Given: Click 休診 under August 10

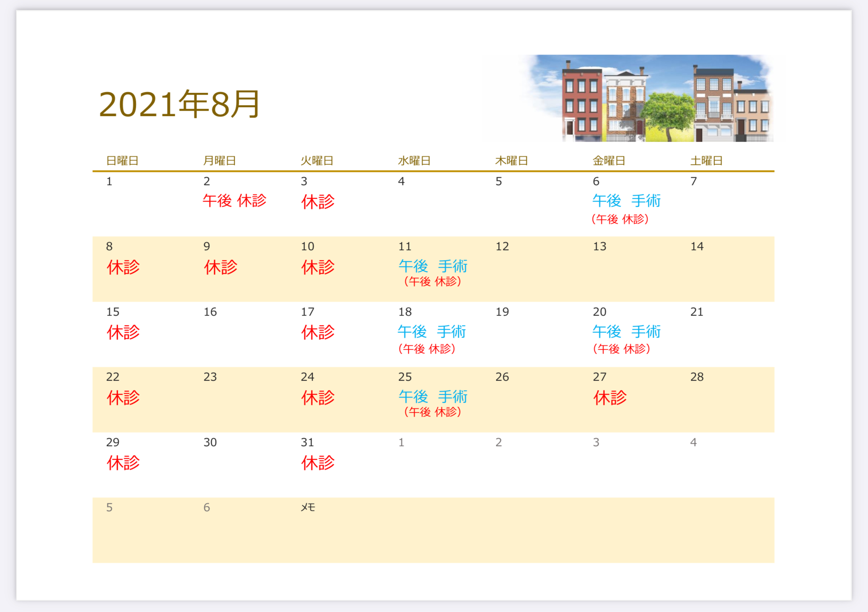Looking at the screenshot, I should [318, 267].
